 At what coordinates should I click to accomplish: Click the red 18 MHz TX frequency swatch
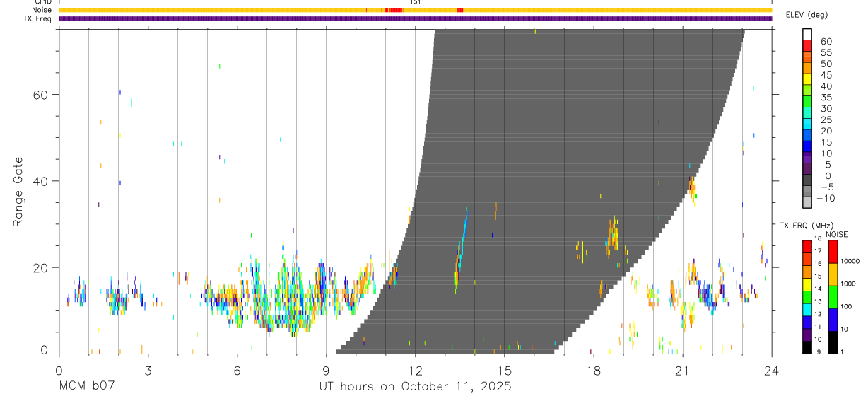(x=807, y=245)
